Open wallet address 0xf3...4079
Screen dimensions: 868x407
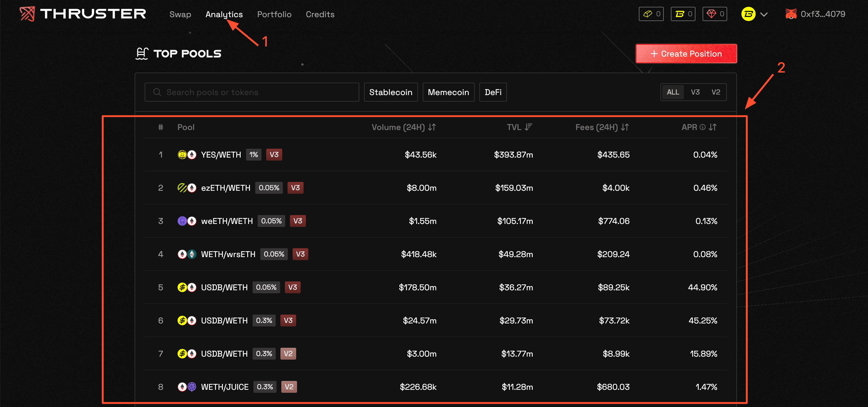823,14
